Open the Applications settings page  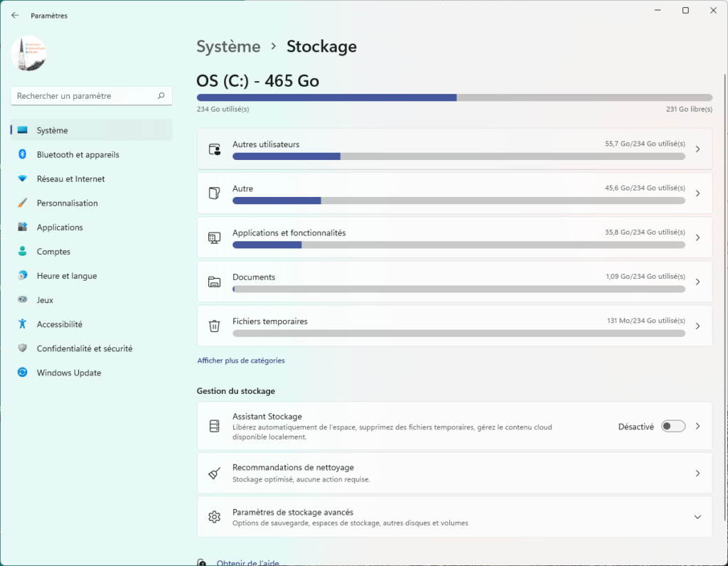(x=60, y=227)
